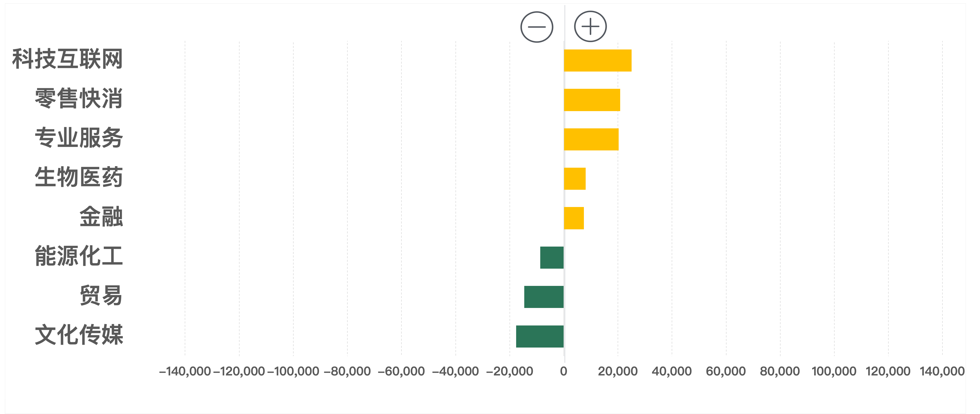
Task: Choose the 生物医药 category label
Action: 79,177
